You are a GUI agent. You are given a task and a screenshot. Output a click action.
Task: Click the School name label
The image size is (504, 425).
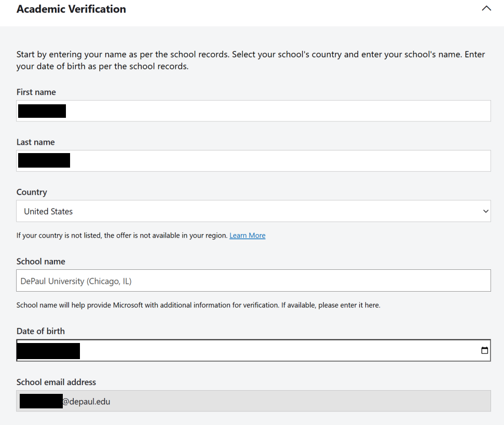tap(41, 262)
